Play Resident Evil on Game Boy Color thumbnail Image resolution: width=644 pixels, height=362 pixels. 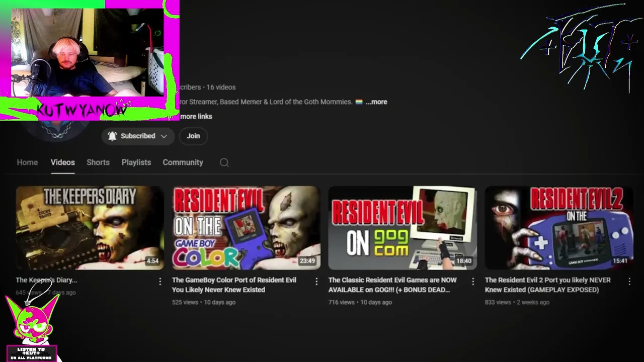(x=246, y=228)
